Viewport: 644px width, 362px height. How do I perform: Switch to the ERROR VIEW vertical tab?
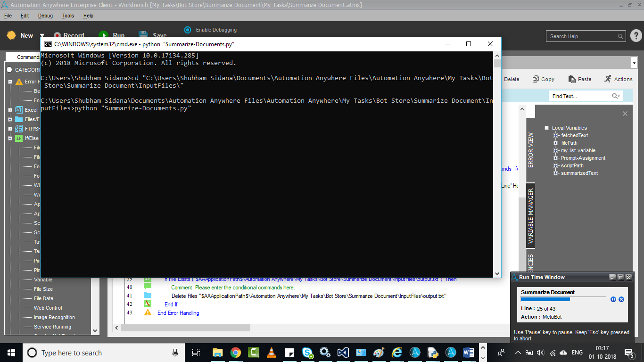[530, 150]
